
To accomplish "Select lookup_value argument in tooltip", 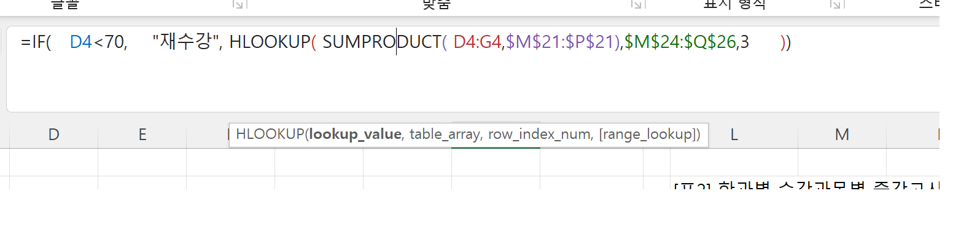I will (355, 135).
